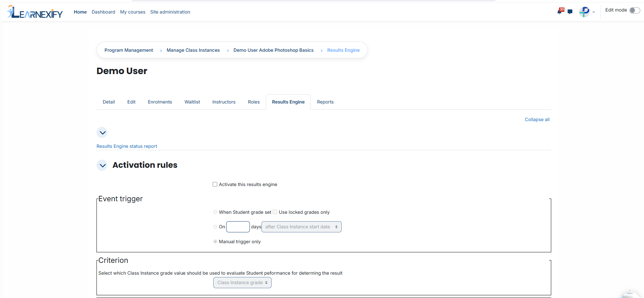Click the Collapse all link
Image resolution: width=644 pixels, height=298 pixels.
click(x=537, y=119)
